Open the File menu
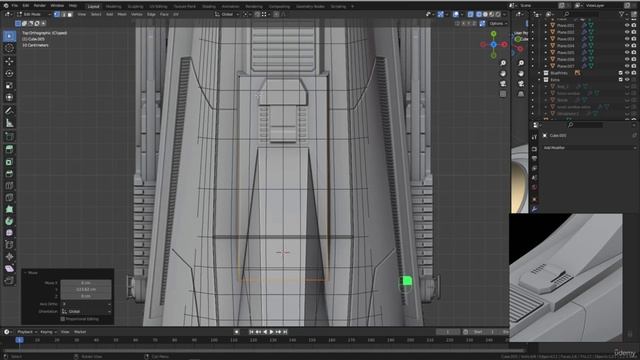This screenshot has height=360, width=640. coord(15,6)
